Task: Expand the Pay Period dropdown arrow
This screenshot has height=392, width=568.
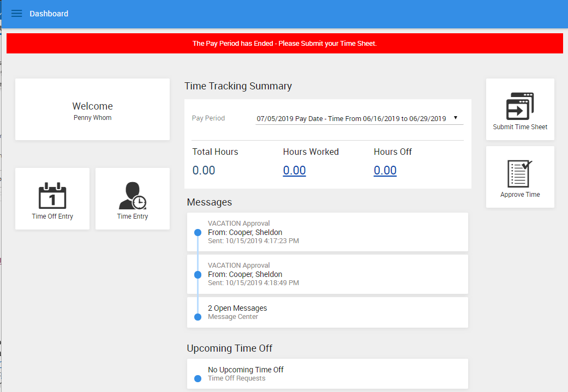Action: [456, 118]
